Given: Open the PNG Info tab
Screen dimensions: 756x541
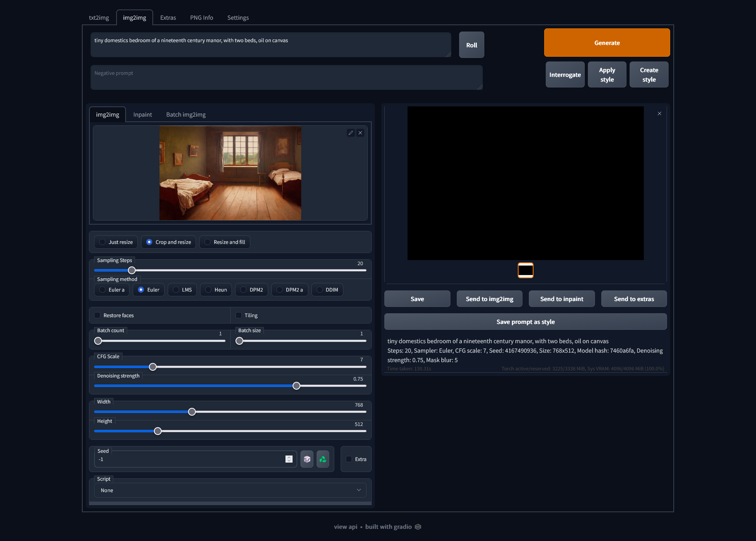Looking at the screenshot, I should (201, 18).
